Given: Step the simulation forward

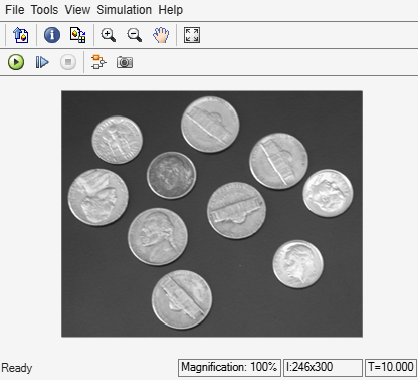Looking at the screenshot, I should 42,62.
